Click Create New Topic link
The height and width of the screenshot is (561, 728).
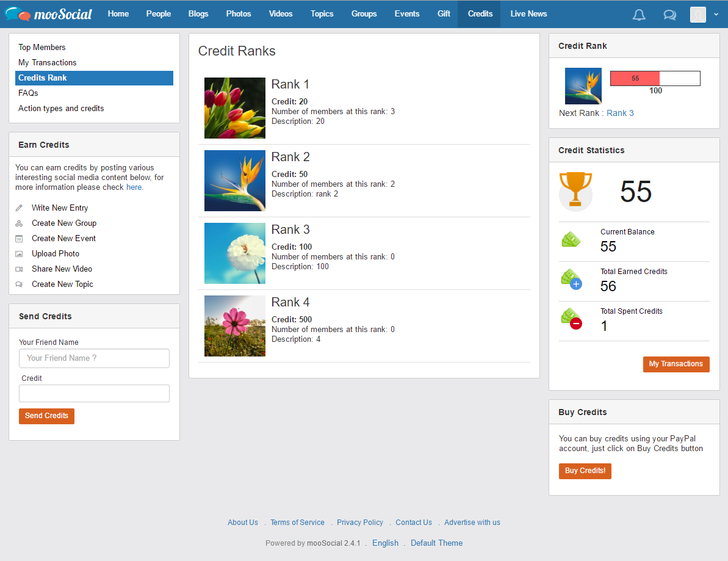62,284
